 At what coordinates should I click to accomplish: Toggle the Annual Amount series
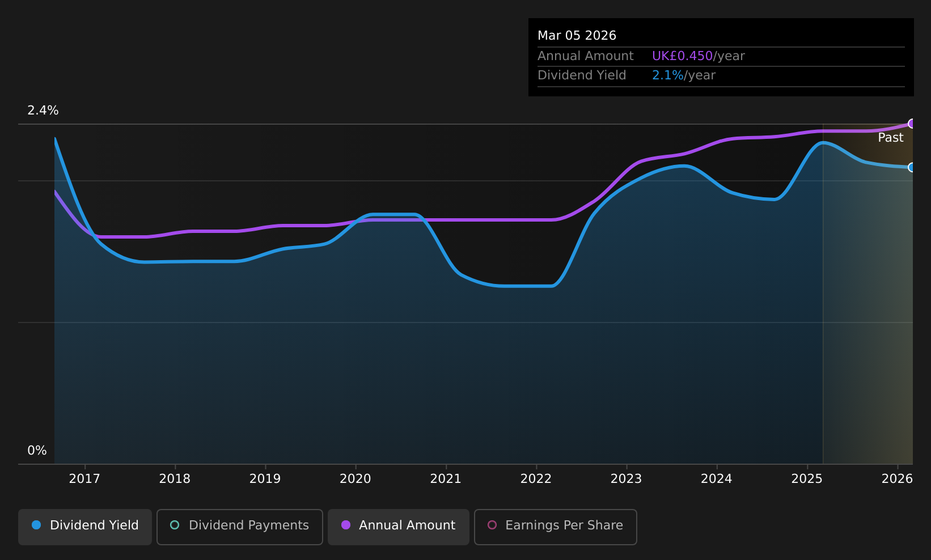399,527
